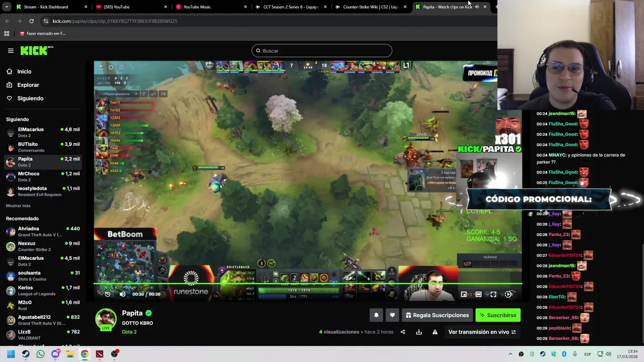Open M2cG Rust channel
The height and width of the screenshot is (362, 644).
click(x=43, y=305)
